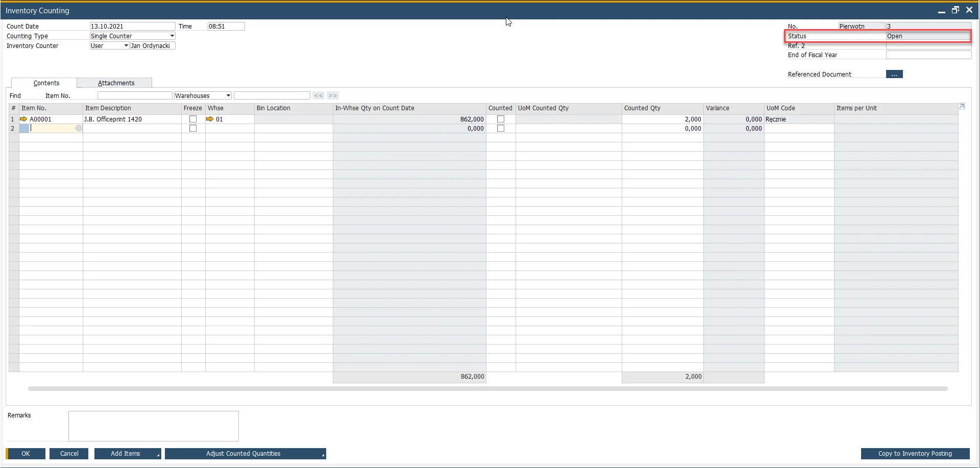Restore the Inventory Counting window
Viewport: 980px width, 468px height.
tap(955, 10)
